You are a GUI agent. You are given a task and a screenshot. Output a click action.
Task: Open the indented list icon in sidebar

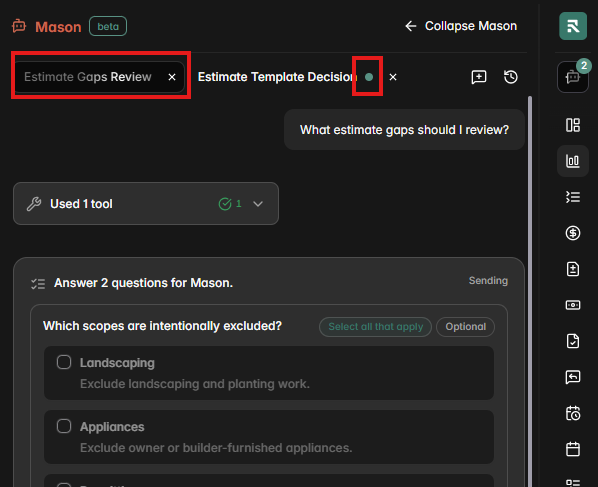pos(572,197)
